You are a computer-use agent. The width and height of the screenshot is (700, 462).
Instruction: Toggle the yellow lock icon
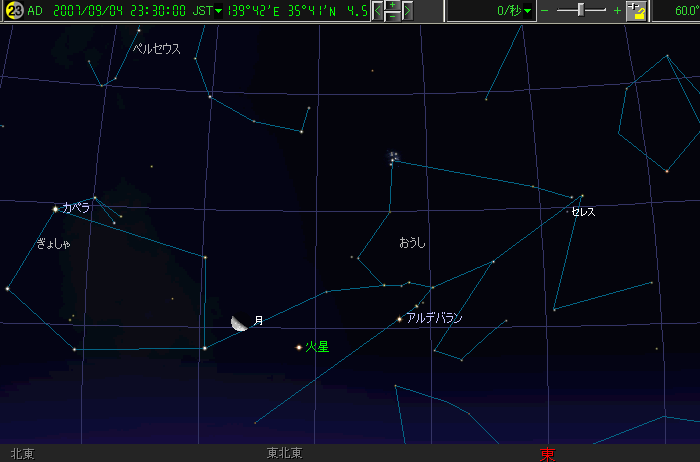point(636,11)
